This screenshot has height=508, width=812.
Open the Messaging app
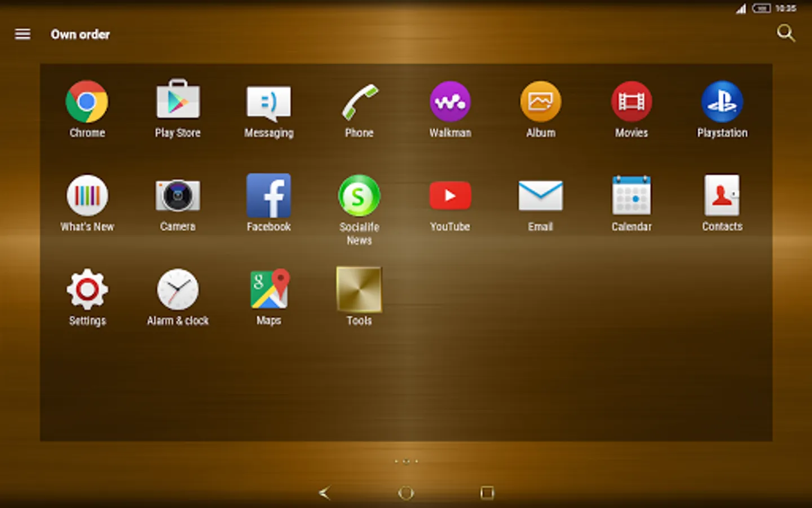click(269, 103)
